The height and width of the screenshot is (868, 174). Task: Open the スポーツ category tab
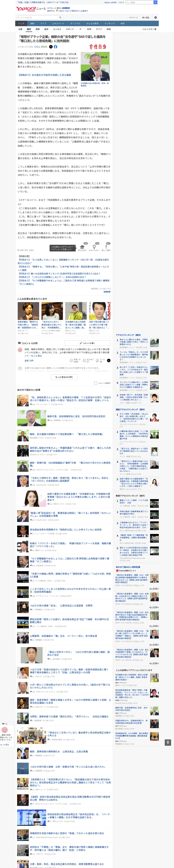[x=70, y=29]
